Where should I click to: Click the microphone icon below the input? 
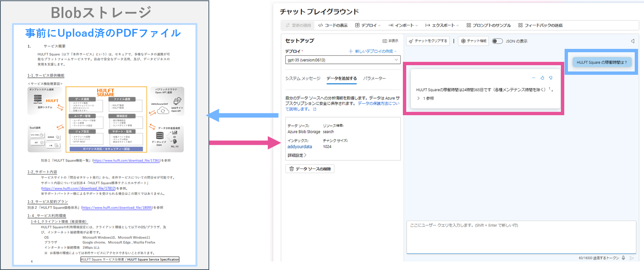coord(623,258)
